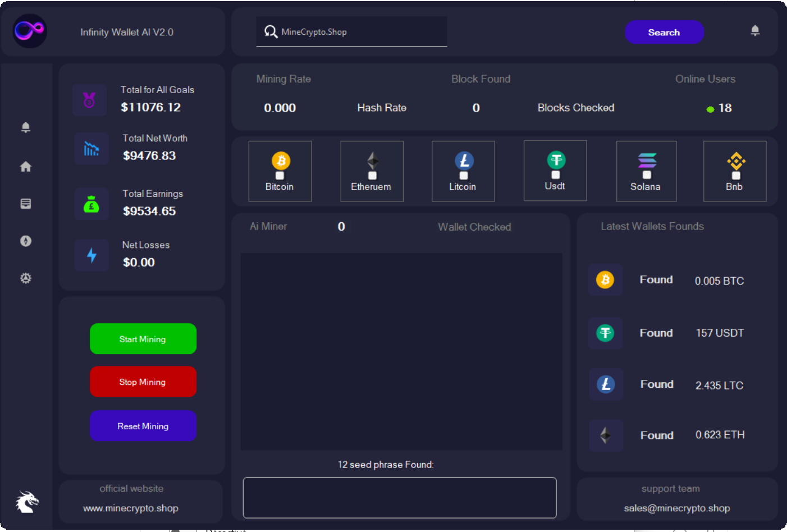Click the bell notification icon in the top bar

755,31
